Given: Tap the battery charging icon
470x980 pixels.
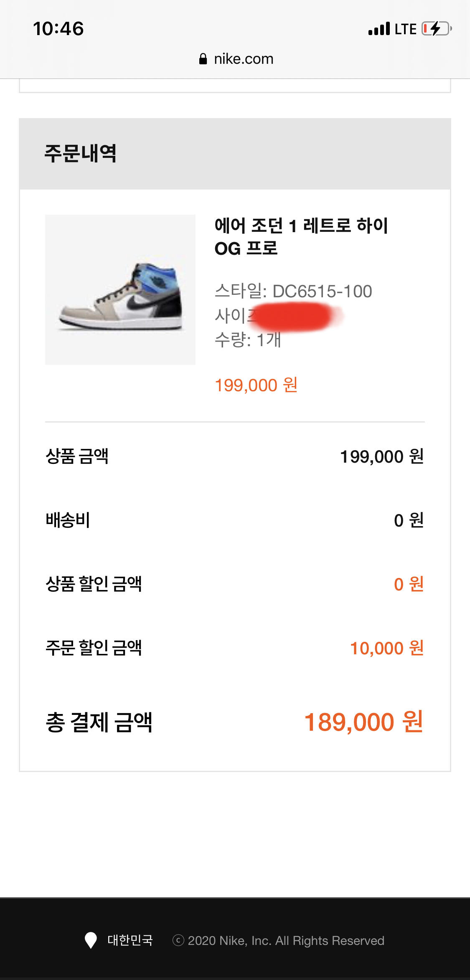Looking at the screenshot, I should [436, 29].
